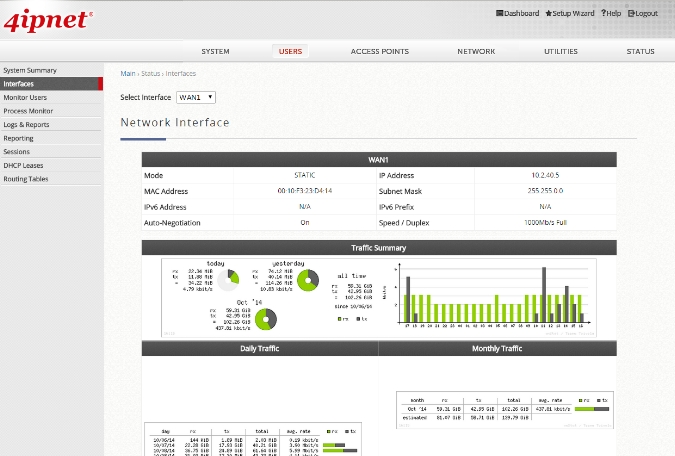Go to the NETWORK tab
675x456 pixels.
476,51
